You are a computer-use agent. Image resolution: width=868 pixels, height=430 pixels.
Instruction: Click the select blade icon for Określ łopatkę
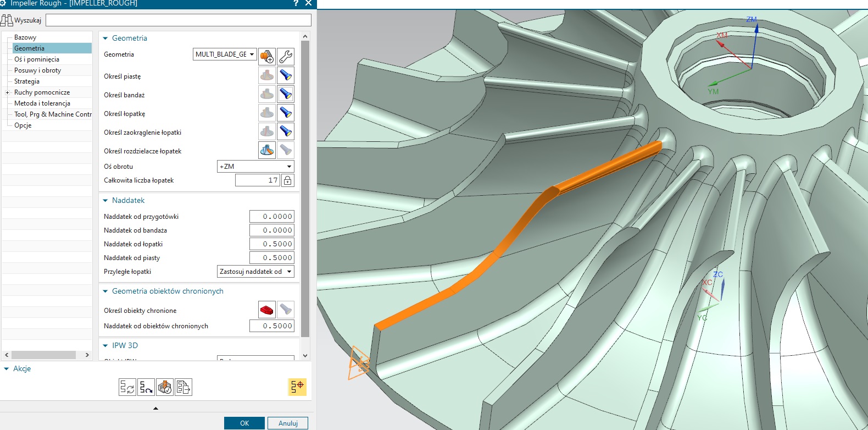pyautogui.click(x=267, y=113)
